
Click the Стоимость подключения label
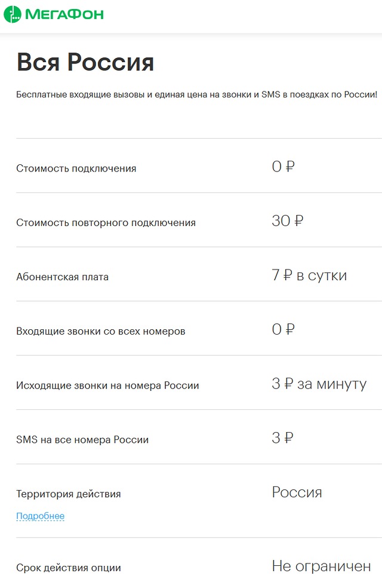click(x=76, y=169)
